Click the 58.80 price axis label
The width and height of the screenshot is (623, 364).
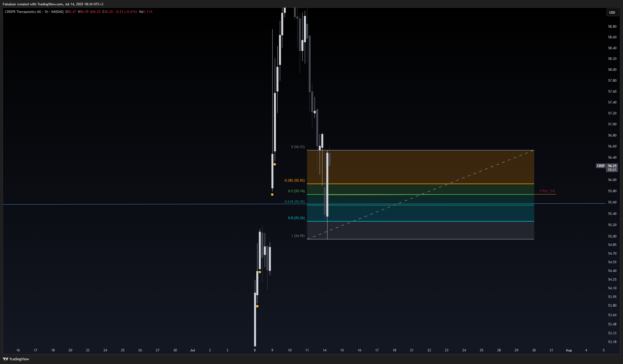tap(612, 27)
